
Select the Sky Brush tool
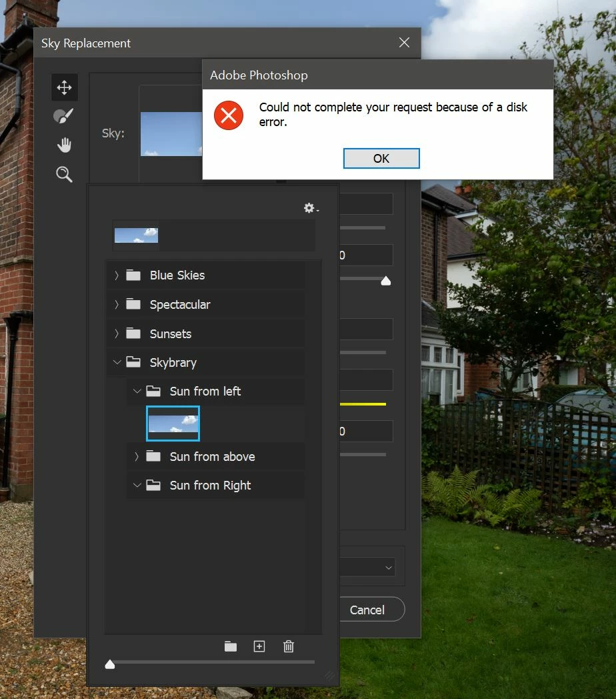[x=63, y=116]
